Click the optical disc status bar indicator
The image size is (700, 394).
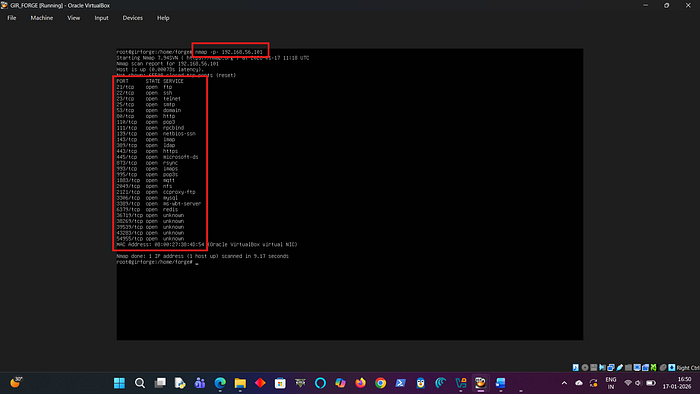[585, 367]
